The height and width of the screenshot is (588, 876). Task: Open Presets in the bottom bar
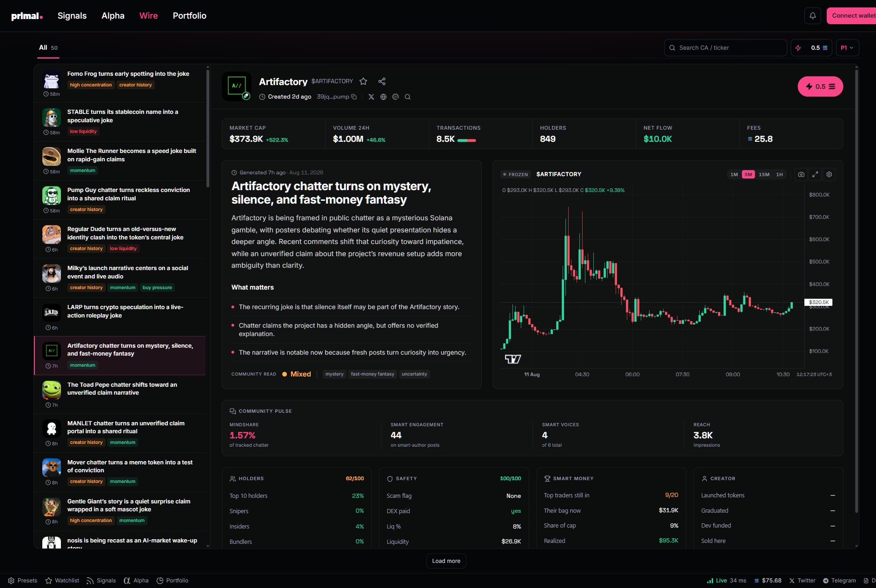point(22,581)
